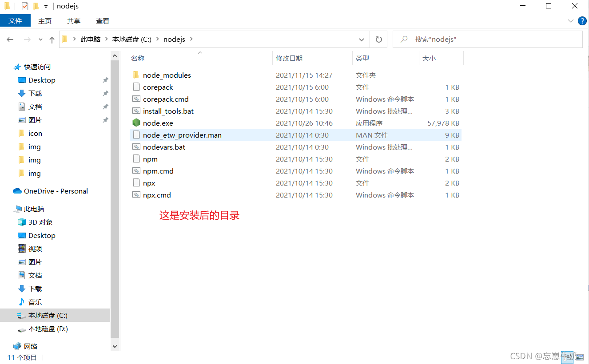
Task: Select the corepack.cmd file icon
Action: coord(136,99)
